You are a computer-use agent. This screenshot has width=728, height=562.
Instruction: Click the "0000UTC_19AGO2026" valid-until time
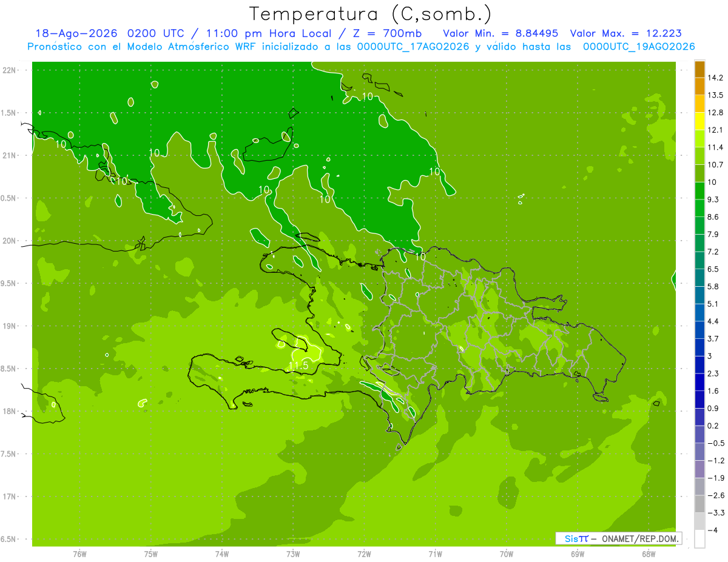639,47
